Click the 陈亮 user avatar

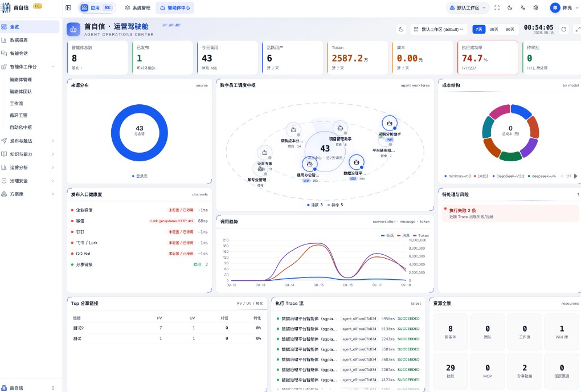555,7
